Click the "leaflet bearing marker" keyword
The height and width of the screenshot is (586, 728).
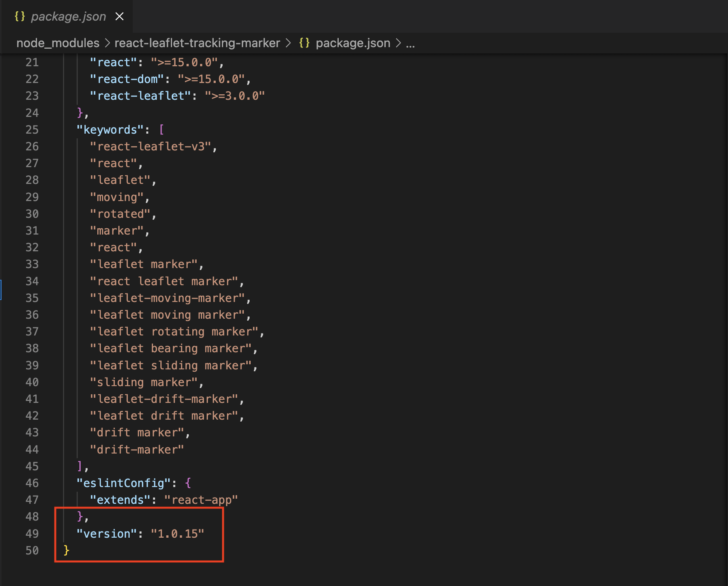tap(171, 348)
